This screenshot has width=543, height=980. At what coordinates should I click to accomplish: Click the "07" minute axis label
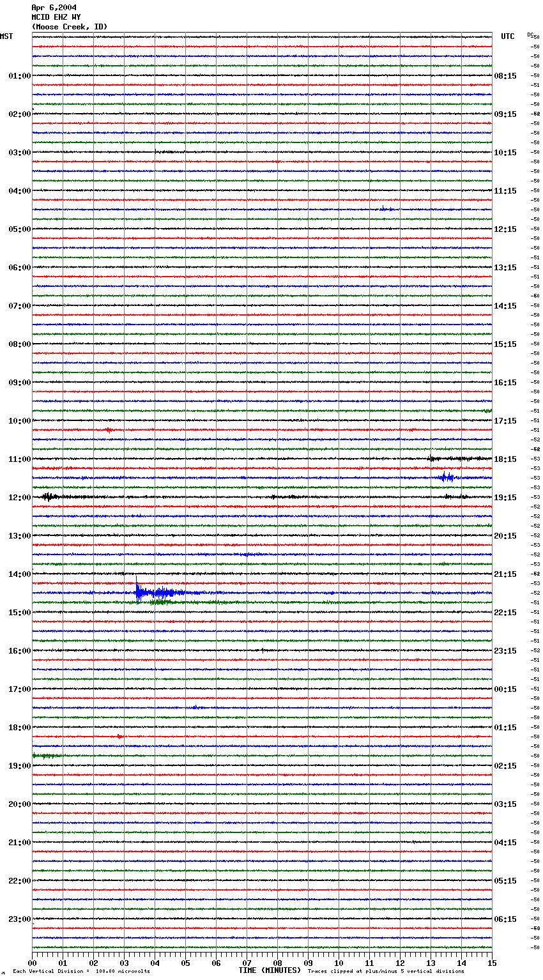[247, 963]
